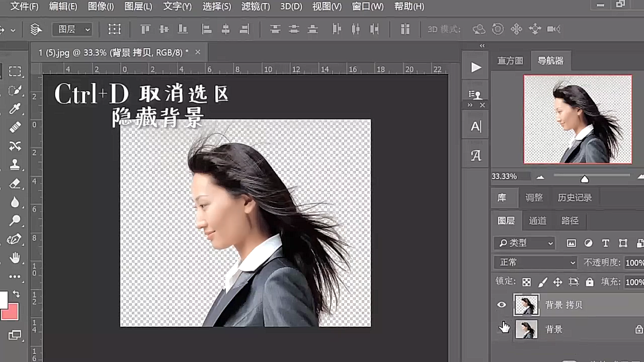Toggle the screen mode icon below swatches
644x362 pixels.
[15, 335]
